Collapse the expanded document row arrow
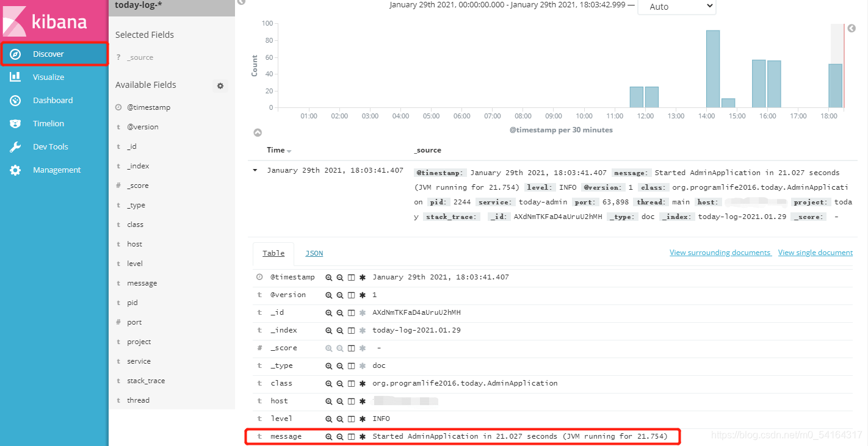Image resolution: width=868 pixels, height=446 pixels. pyautogui.click(x=255, y=171)
